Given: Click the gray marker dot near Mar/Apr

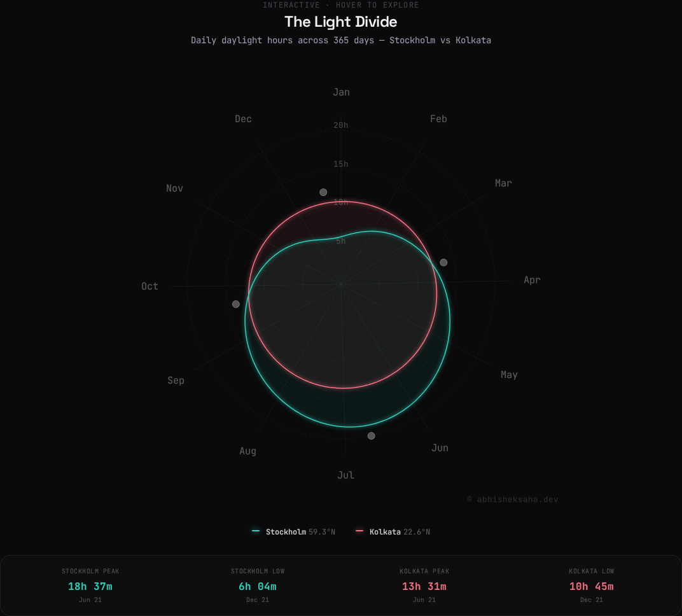Looking at the screenshot, I should (x=443, y=262).
